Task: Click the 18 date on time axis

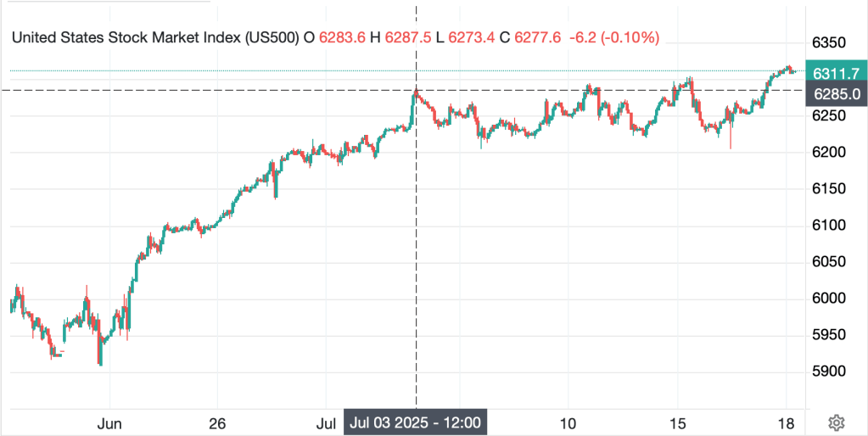Action: pos(786,422)
